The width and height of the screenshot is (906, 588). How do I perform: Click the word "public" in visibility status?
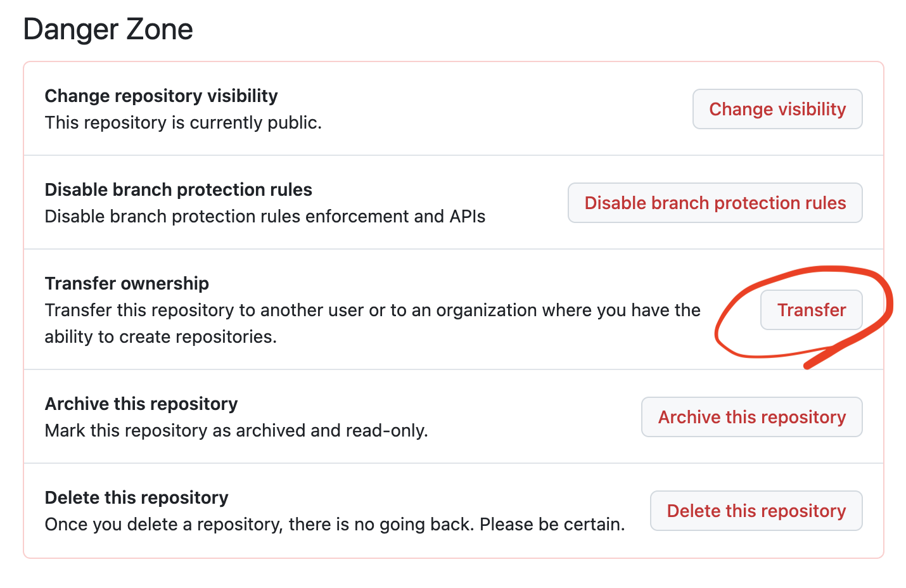[x=292, y=122]
